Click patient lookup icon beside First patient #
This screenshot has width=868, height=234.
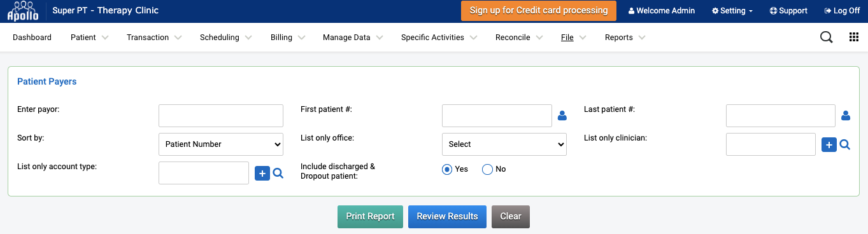point(562,116)
